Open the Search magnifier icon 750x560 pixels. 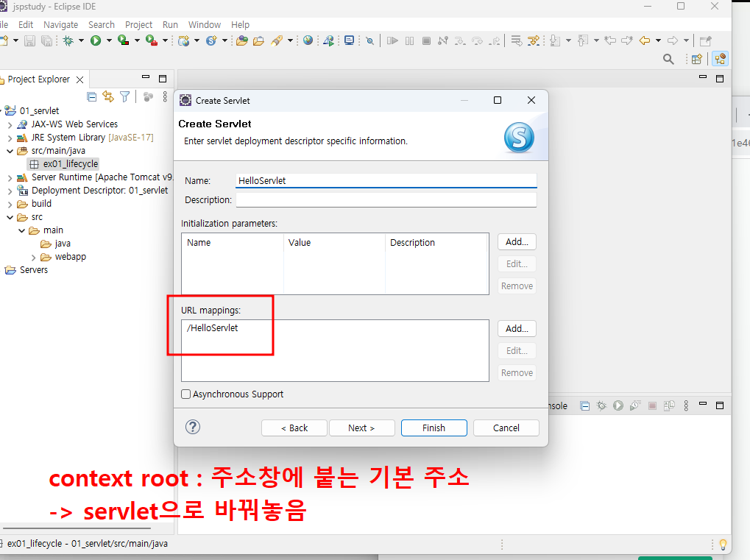[x=668, y=60]
